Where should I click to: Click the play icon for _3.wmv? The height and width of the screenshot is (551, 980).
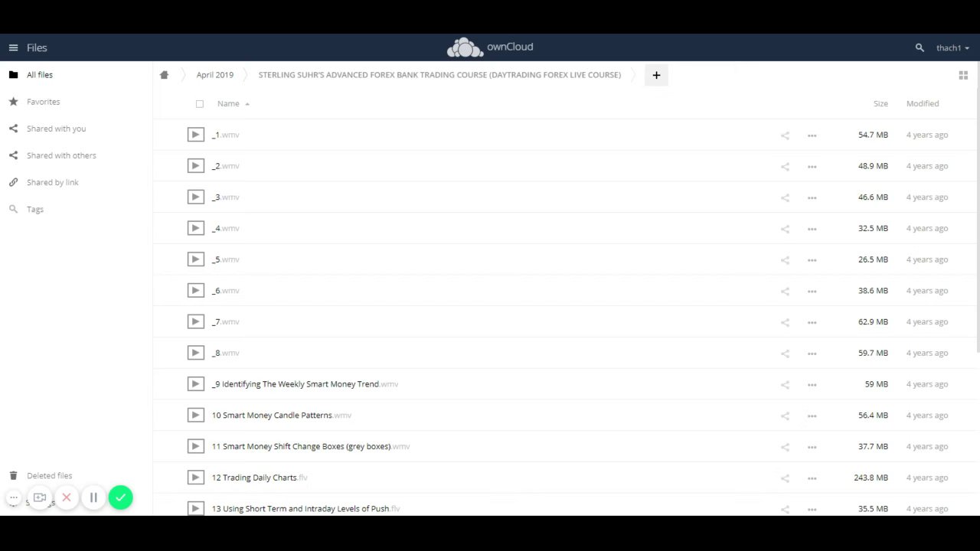point(196,197)
